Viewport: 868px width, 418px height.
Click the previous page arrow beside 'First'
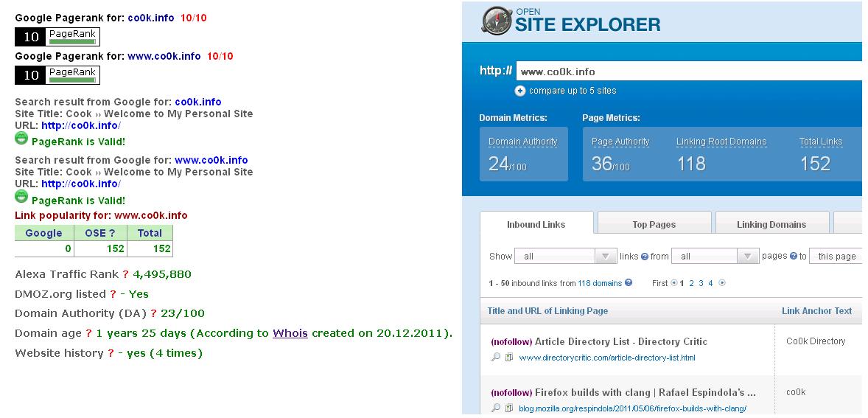coord(673,283)
